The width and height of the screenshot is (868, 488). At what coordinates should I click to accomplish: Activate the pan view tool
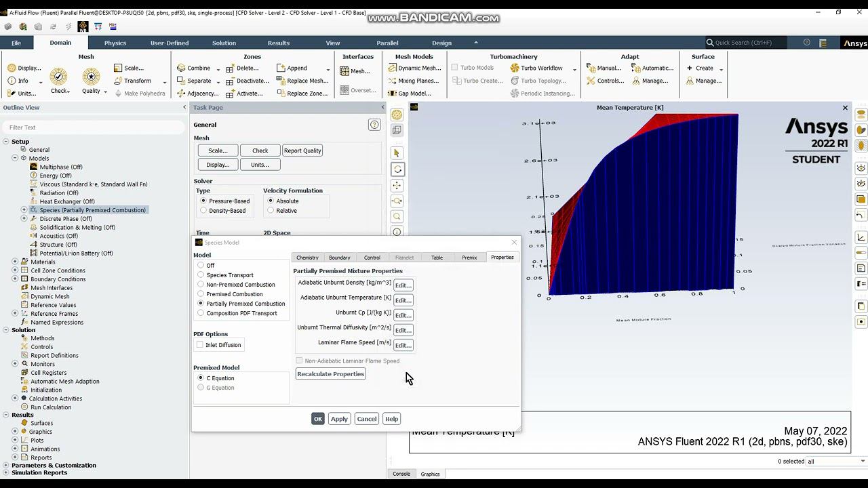[397, 185]
